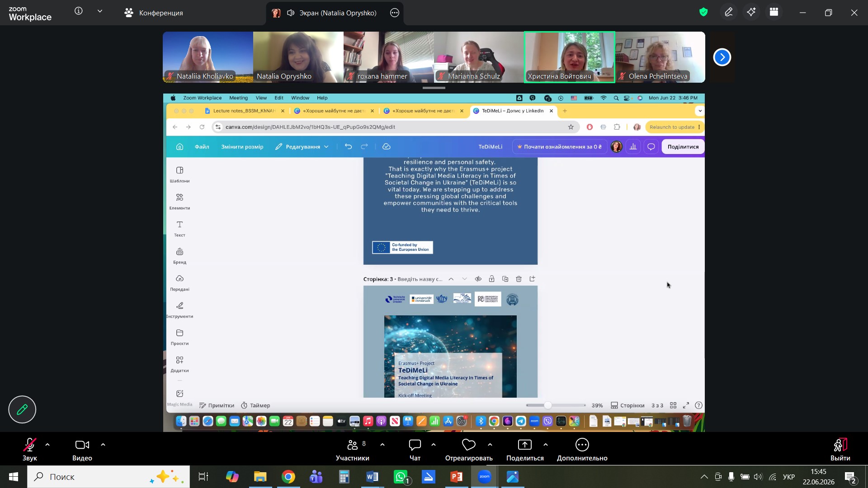This screenshot has height=488, width=868.
Task: Open WhatsApp from taskbar
Action: pyautogui.click(x=401, y=477)
